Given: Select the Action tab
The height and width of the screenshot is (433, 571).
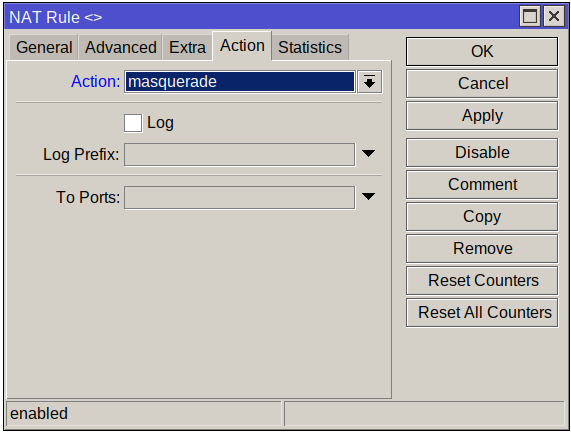Looking at the screenshot, I should (242, 46).
